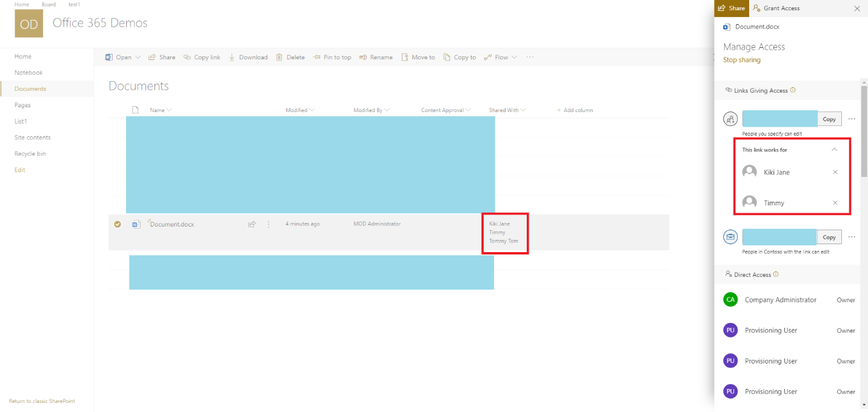Collapse the 'This link works for' list
Image resolution: width=868 pixels, height=412 pixels.
(835, 150)
